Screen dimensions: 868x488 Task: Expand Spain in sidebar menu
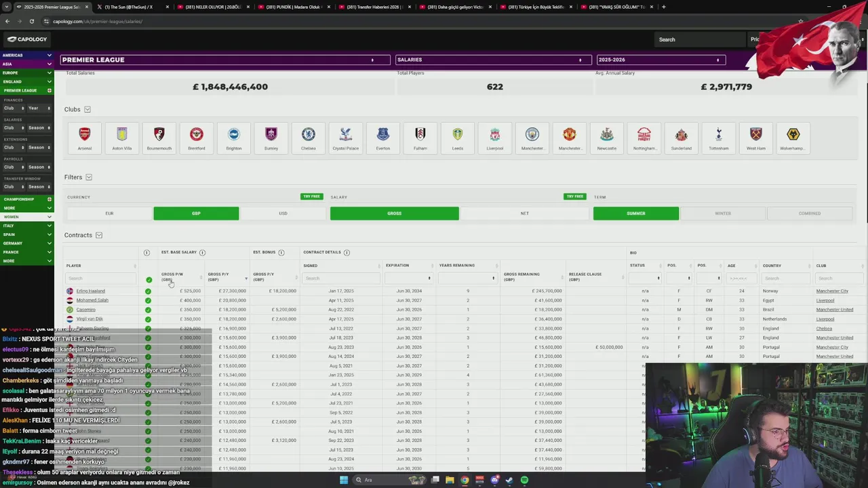(x=26, y=235)
